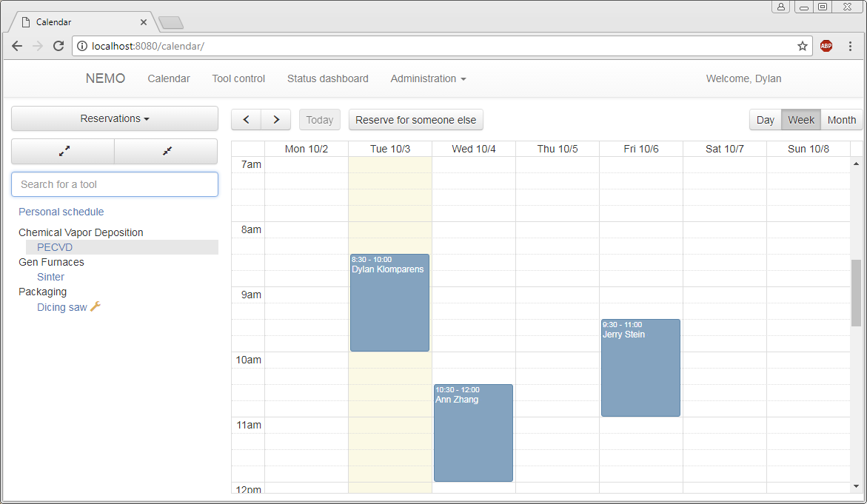The height and width of the screenshot is (504, 867).
Task: Select the Sinter tool
Action: click(50, 277)
